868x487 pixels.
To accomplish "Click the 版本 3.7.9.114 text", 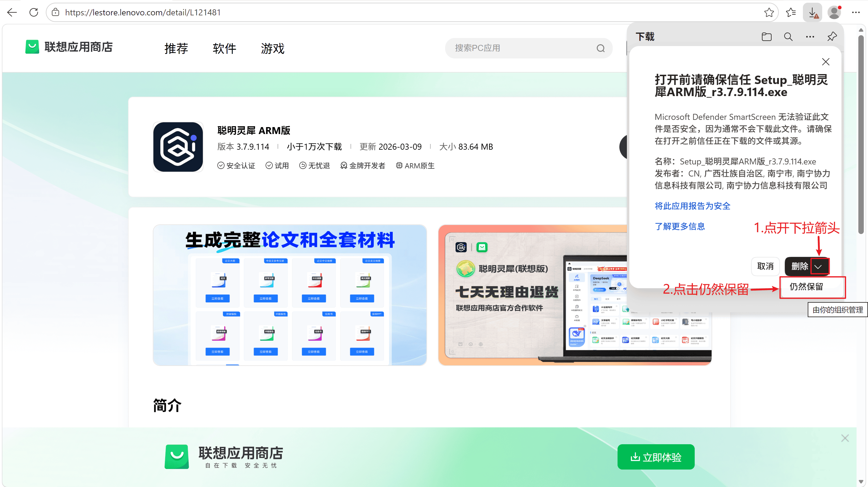I will point(243,147).
